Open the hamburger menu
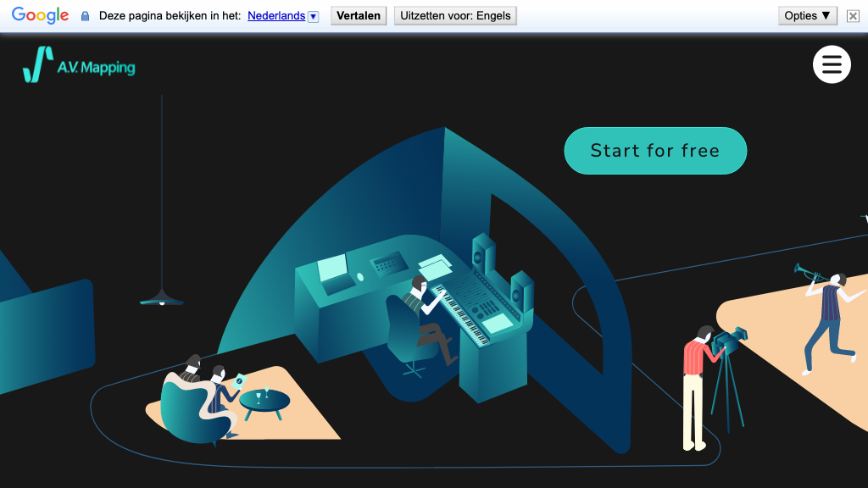Image resolution: width=868 pixels, height=488 pixels. pyautogui.click(x=831, y=64)
